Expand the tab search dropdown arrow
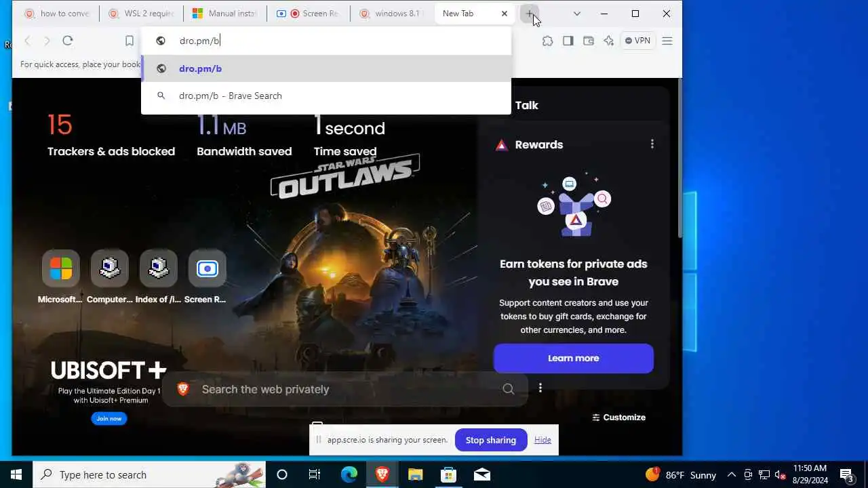 (x=577, y=14)
